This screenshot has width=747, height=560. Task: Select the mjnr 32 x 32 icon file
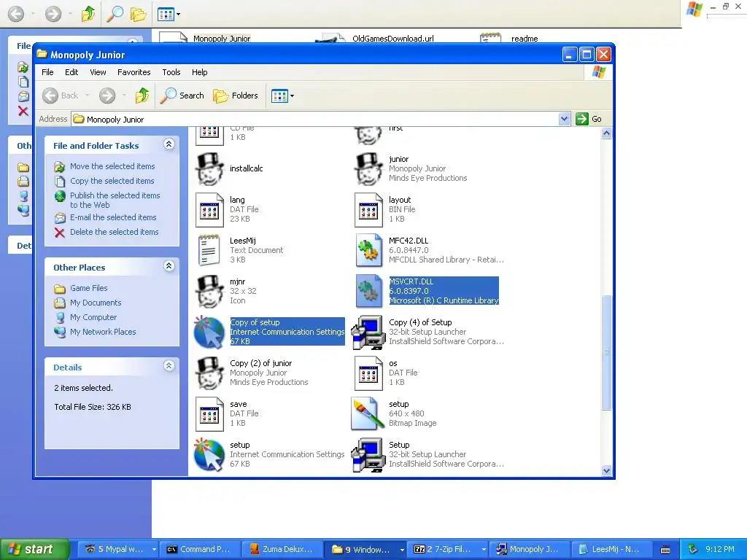209,292
